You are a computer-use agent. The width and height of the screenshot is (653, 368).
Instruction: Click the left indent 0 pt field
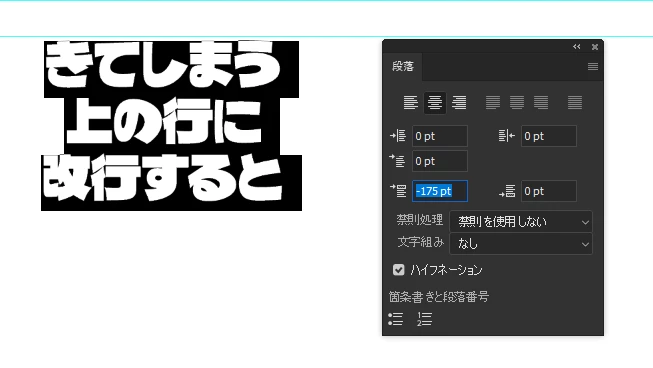pyautogui.click(x=440, y=136)
